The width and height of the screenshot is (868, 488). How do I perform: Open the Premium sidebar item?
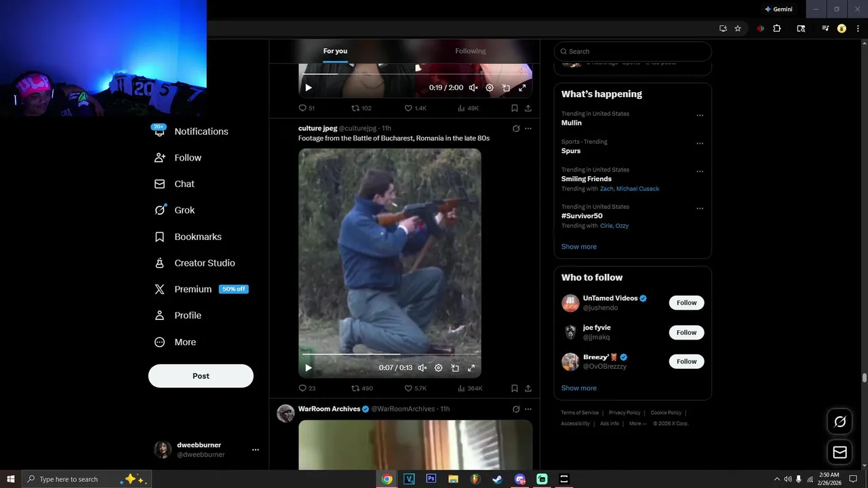(x=201, y=289)
